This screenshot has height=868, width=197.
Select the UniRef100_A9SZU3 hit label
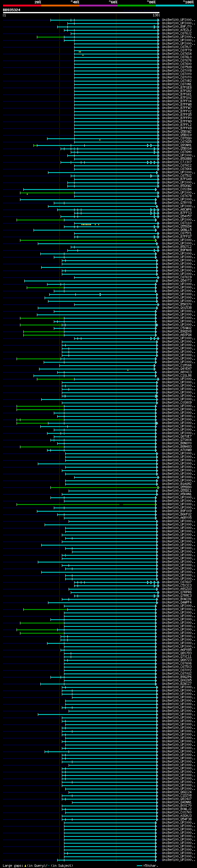pos(177,589)
